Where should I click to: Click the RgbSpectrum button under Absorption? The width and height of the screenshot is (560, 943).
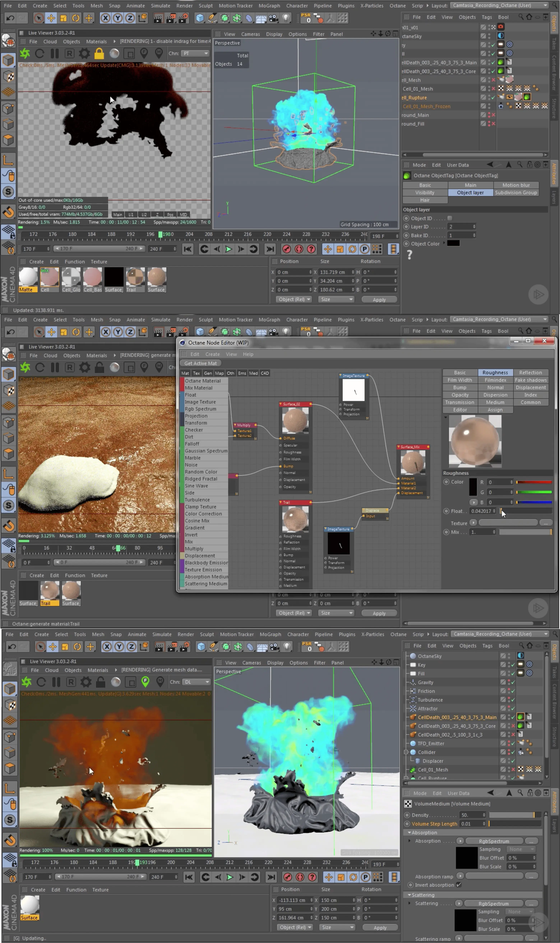click(494, 841)
